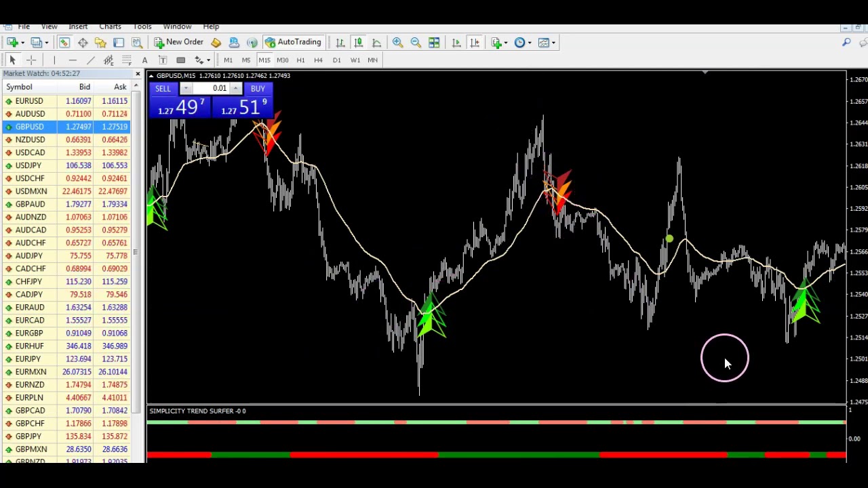Select the USDJPY row in Market Watch

click(x=66, y=165)
